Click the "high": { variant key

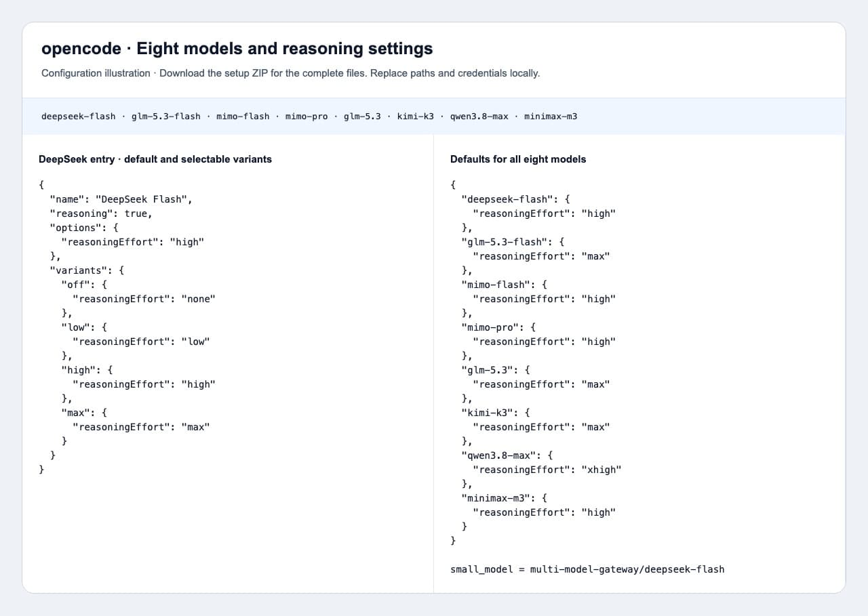87,370
